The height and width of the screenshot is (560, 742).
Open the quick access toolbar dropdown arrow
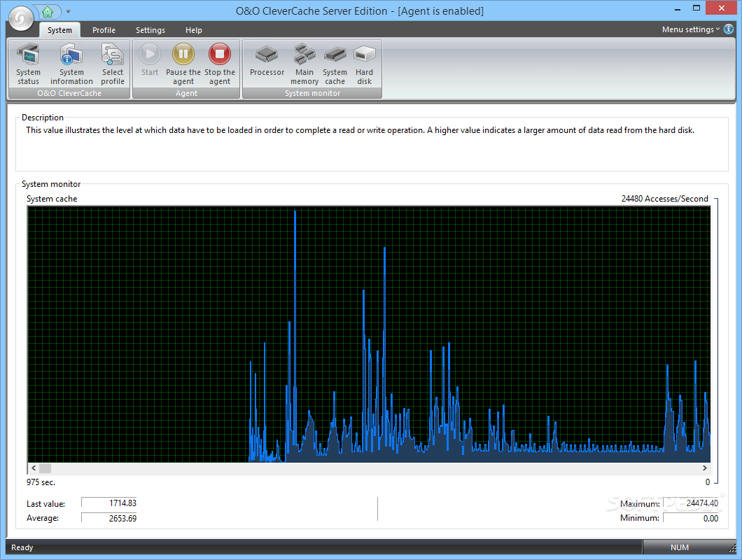click(68, 11)
